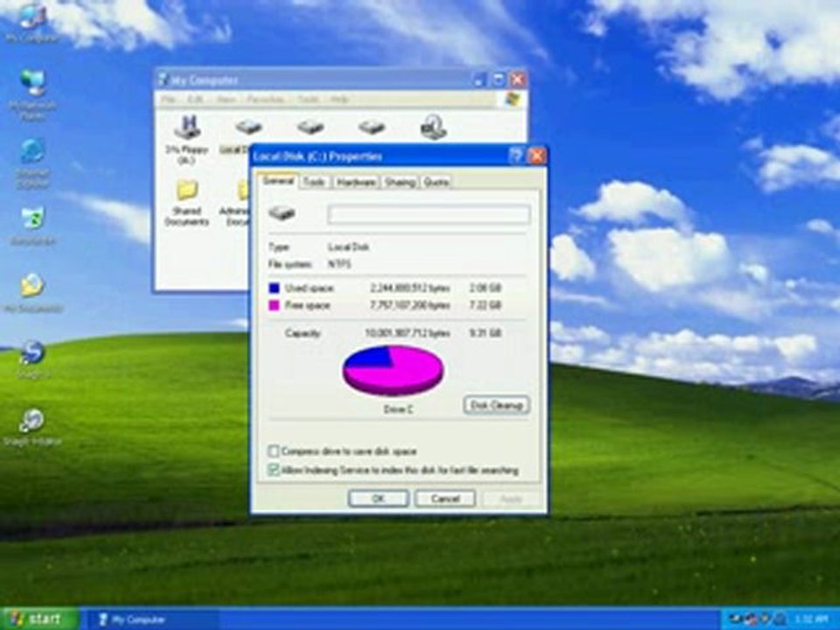Click the Used space bytes value
This screenshot has width=840, height=630.
point(409,288)
